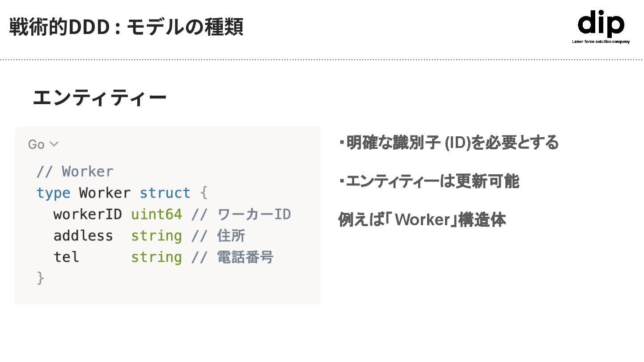Select the tel field name
This screenshot has height=362, width=644.
click(x=66, y=257)
